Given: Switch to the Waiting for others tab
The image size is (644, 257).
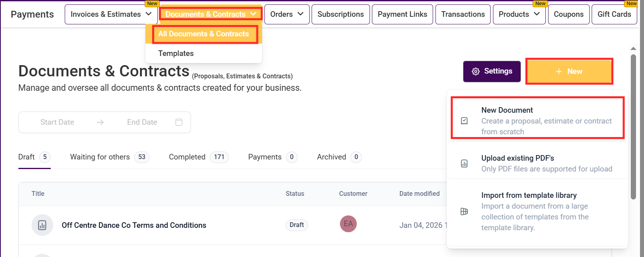Looking at the screenshot, I should (x=109, y=157).
